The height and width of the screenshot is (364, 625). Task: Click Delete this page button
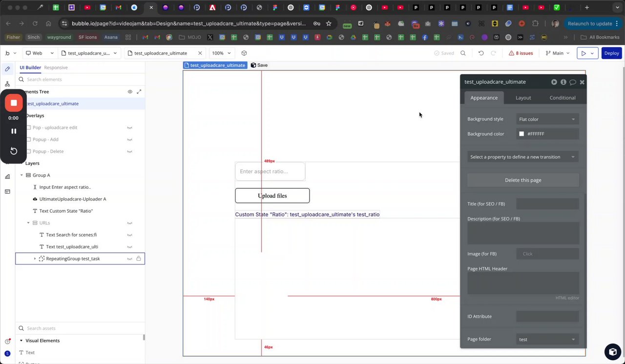coord(523,180)
